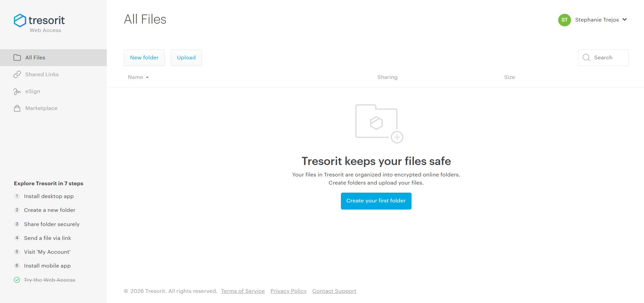This screenshot has height=303, width=644.
Task: Click the search magnifier icon
Action: click(587, 58)
